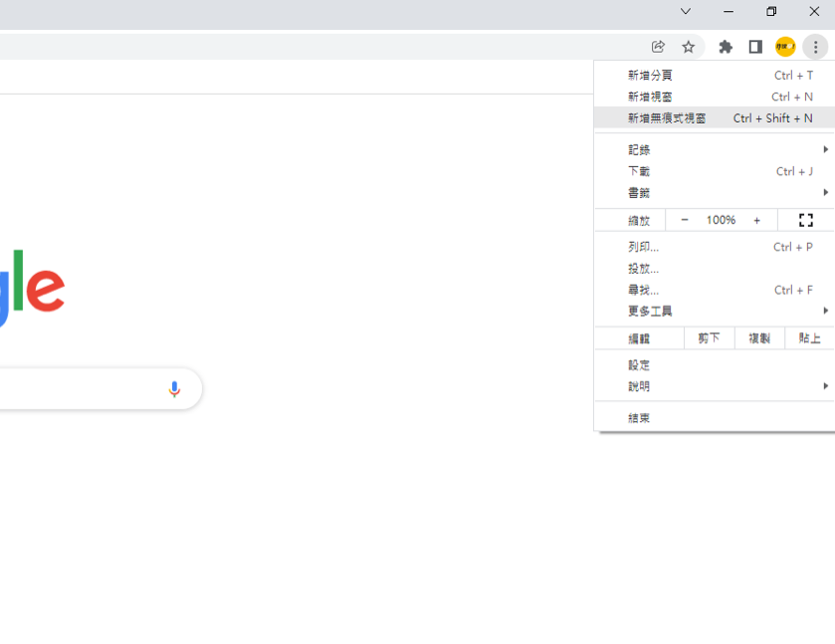The image size is (835, 644).
Task: Select 結束 to exit Chrome
Action: pos(715,418)
